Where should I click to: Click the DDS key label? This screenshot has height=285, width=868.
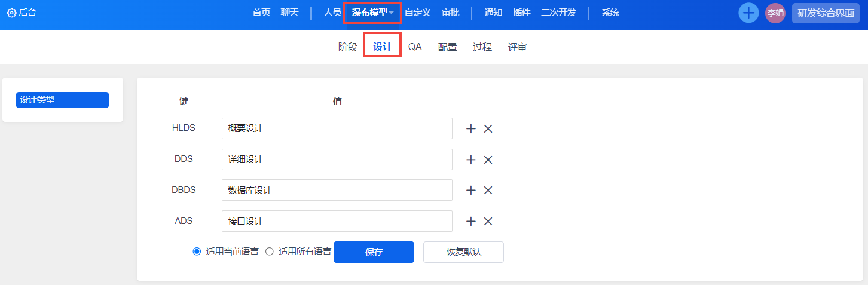click(x=184, y=159)
